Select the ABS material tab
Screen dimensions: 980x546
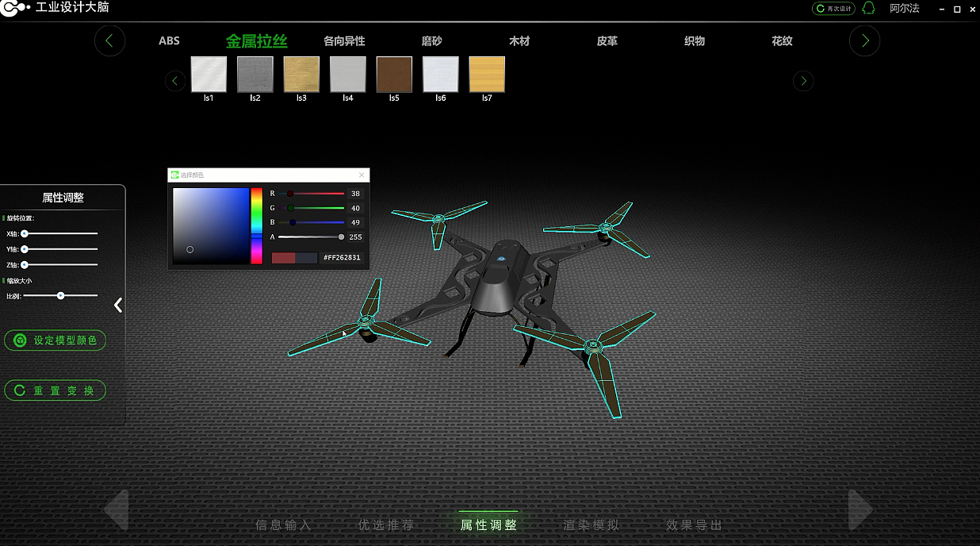(169, 41)
